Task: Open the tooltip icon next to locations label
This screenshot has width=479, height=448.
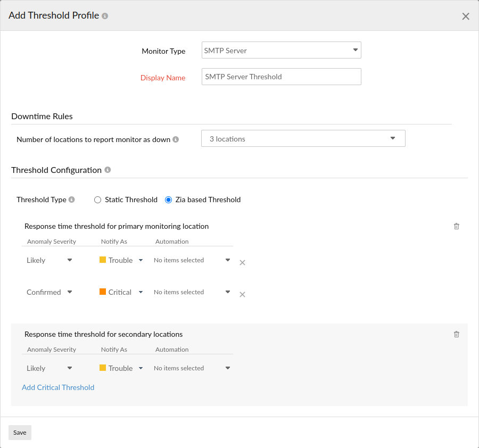Action: click(176, 139)
